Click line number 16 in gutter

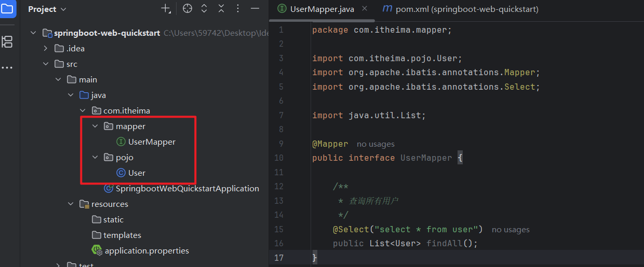[278, 244]
